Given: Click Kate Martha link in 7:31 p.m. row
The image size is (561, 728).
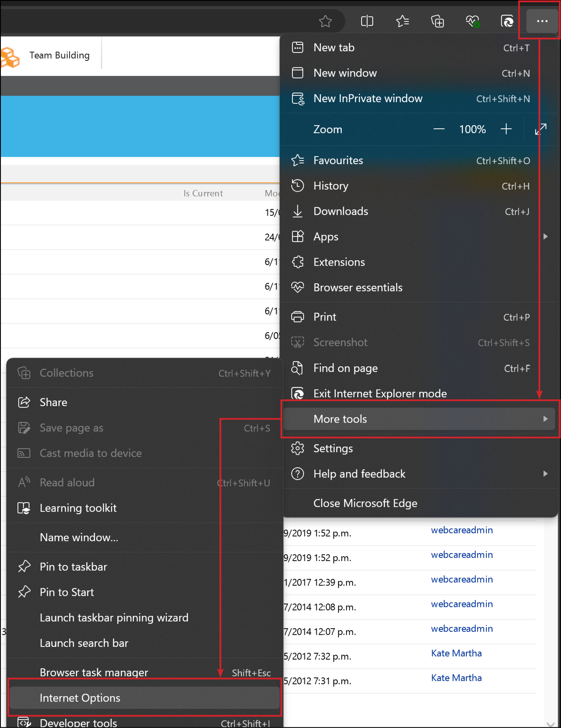Looking at the screenshot, I should tap(456, 678).
